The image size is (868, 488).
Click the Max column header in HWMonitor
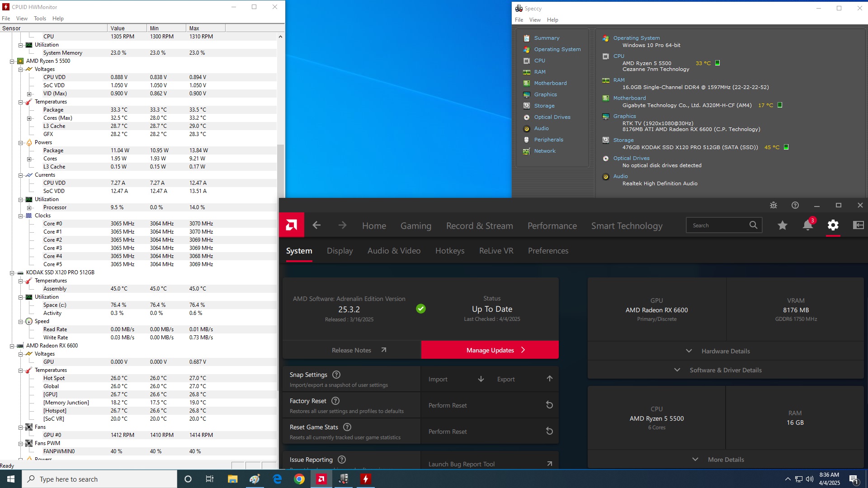click(x=206, y=28)
